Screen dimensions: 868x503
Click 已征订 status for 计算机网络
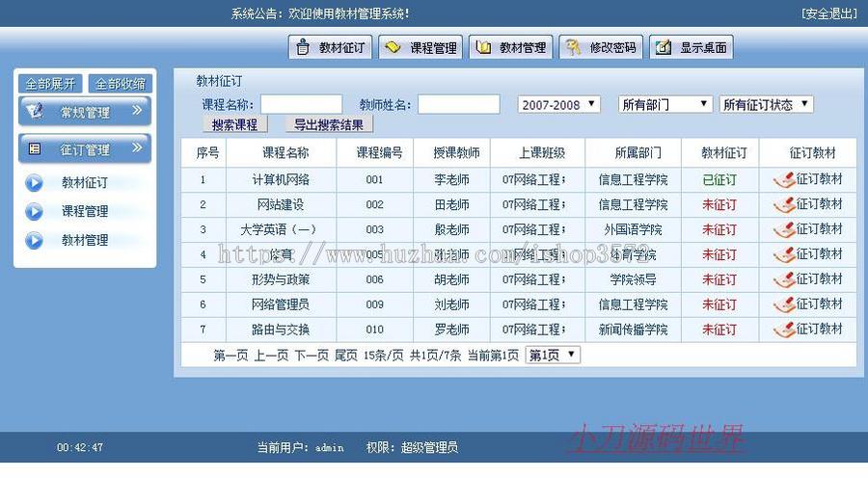pyautogui.click(x=719, y=180)
